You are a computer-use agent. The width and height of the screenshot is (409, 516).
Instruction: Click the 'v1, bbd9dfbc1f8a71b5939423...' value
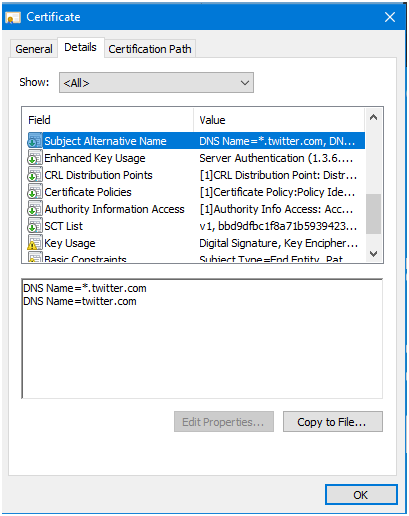click(x=278, y=226)
